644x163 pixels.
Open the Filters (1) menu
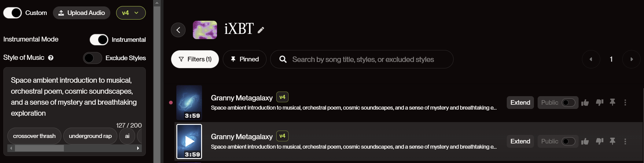pos(195,59)
